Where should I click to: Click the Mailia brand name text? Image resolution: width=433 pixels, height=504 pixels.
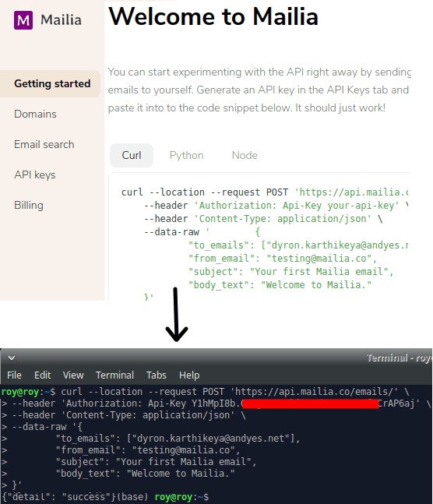click(61, 20)
